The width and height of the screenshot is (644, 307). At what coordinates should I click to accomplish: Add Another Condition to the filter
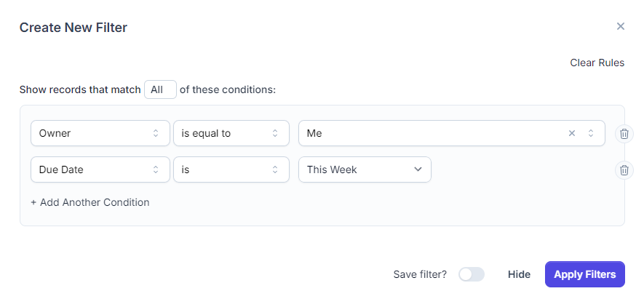(x=90, y=202)
